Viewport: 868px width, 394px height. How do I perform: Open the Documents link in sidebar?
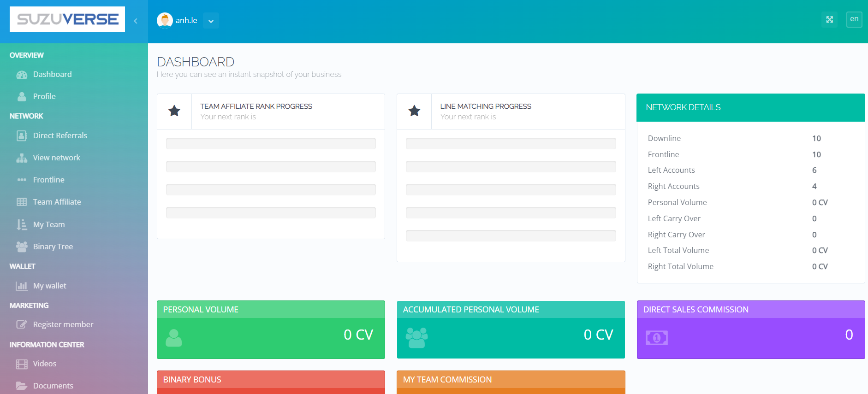53,386
